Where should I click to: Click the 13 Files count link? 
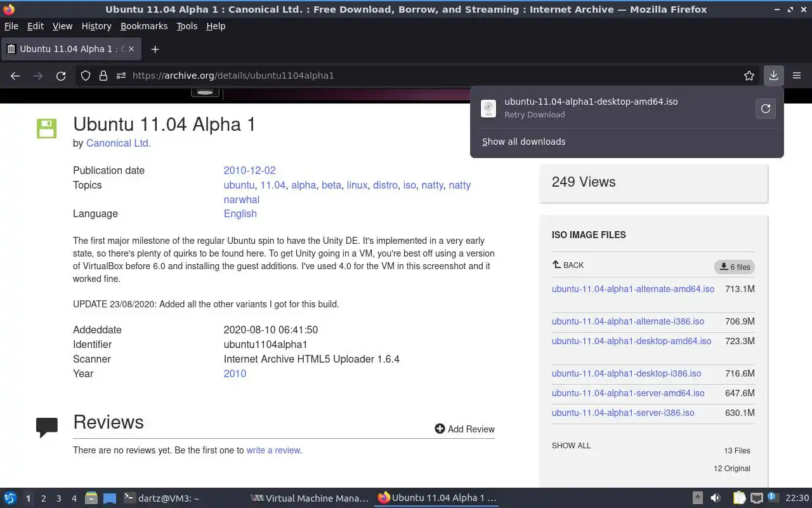point(737,451)
